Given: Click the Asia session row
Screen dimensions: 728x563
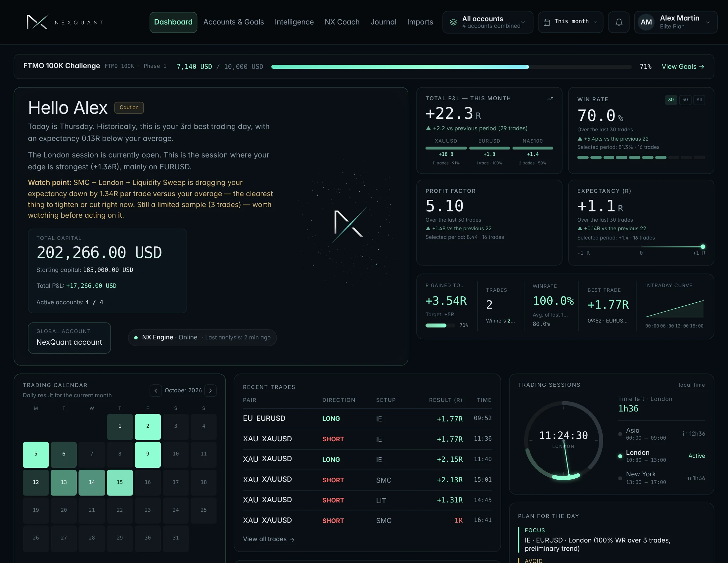Looking at the screenshot, I should [x=662, y=434].
